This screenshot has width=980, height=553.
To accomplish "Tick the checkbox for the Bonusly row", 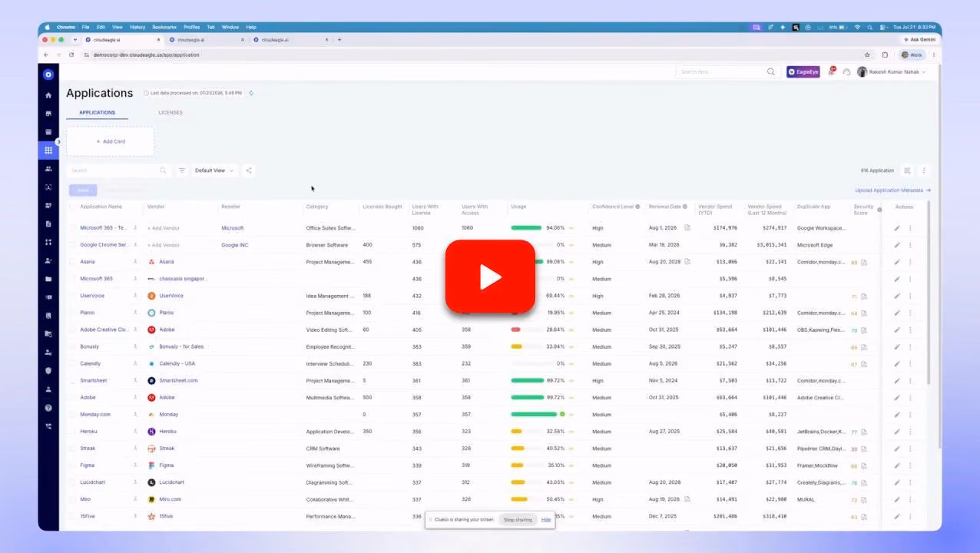I will pos(73,346).
